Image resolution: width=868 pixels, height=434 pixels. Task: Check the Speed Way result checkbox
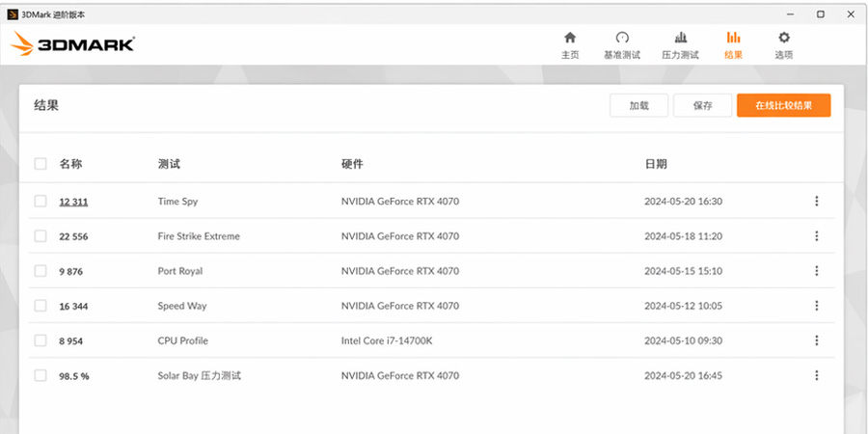[41, 306]
